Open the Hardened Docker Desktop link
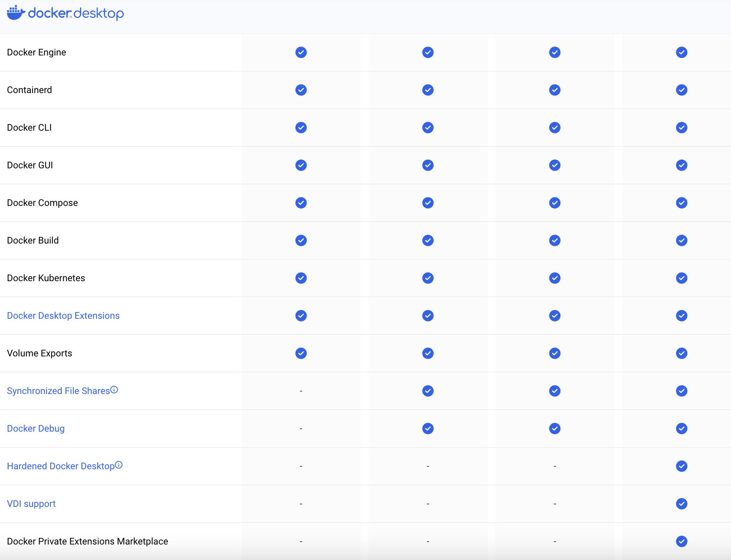 pyautogui.click(x=61, y=466)
